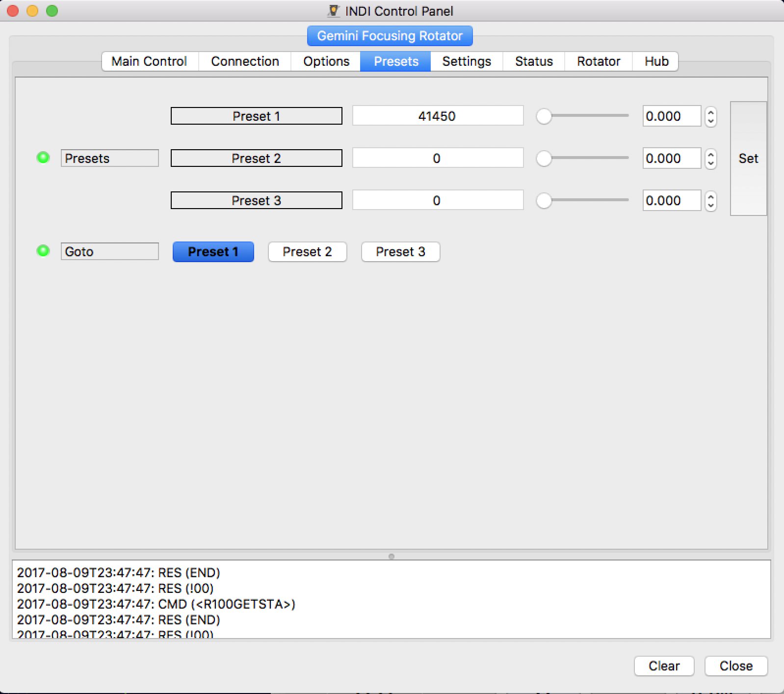Click the Preset 1 slider handle
Image resolution: width=784 pixels, height=694 pixels.
coord(544,116)
